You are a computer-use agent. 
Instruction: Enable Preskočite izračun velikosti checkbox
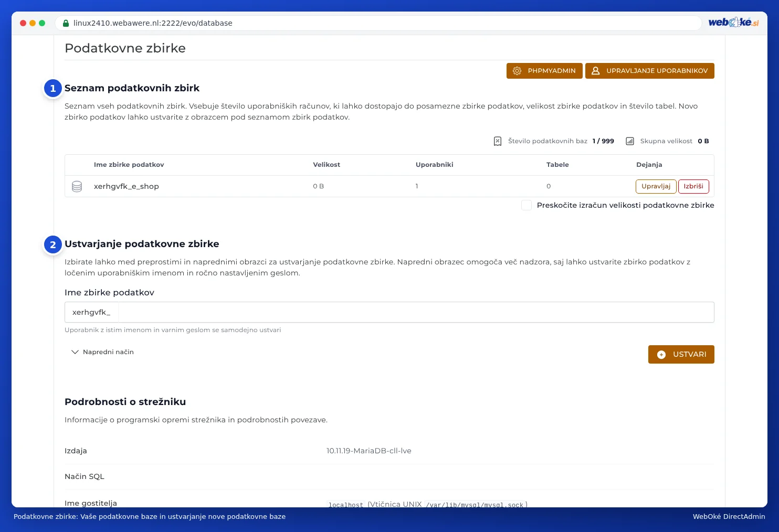click(x=527, y=205)
